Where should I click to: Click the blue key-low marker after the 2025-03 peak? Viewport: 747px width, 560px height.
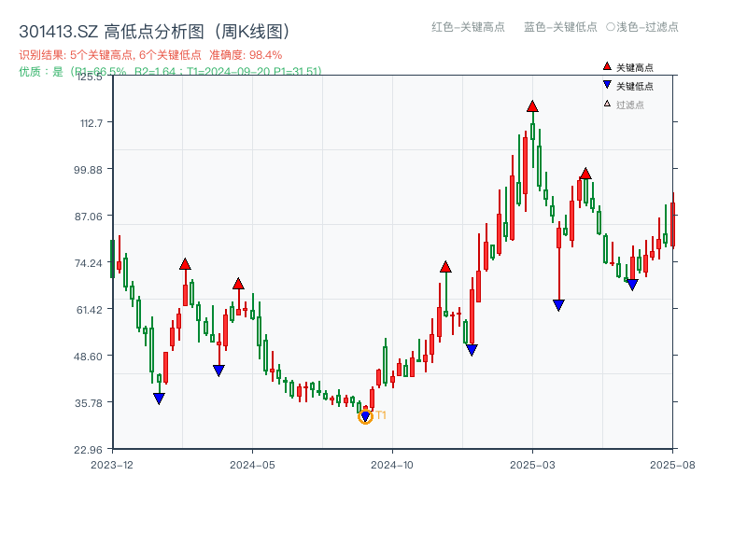(558, 303)
